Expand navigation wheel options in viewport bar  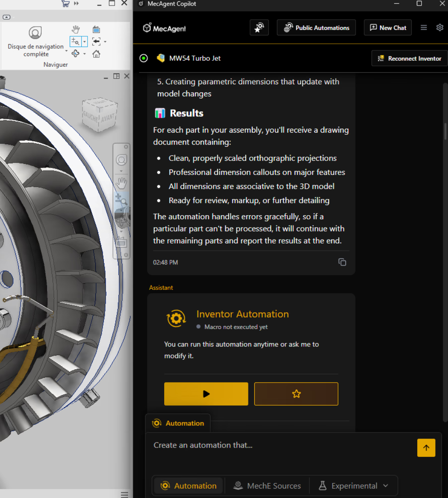[121, 171]
